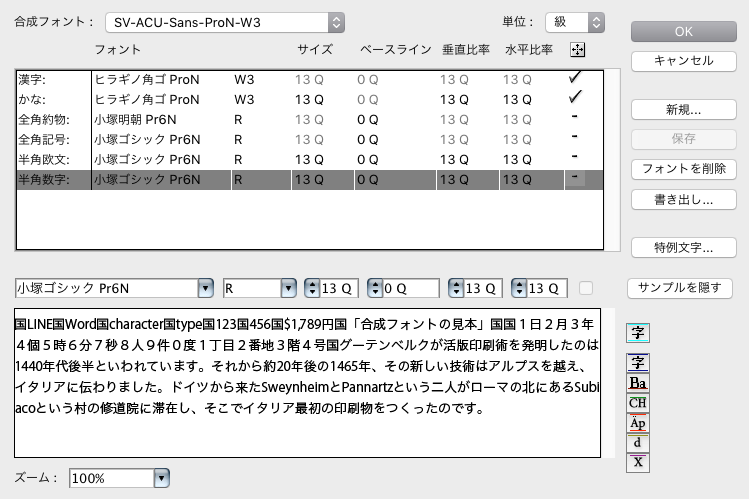Select the 半角欧文: row
The height and width of the screenshot is (499, 749).
click(x=310, y=159)
